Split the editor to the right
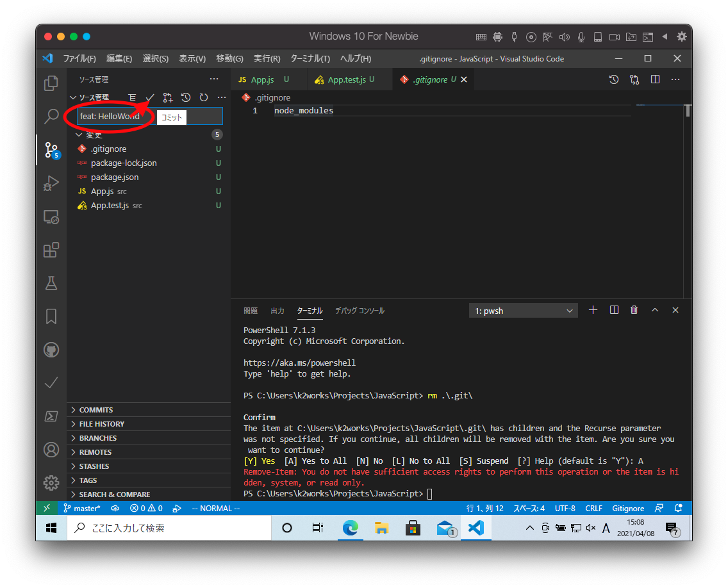 [655, 79]
